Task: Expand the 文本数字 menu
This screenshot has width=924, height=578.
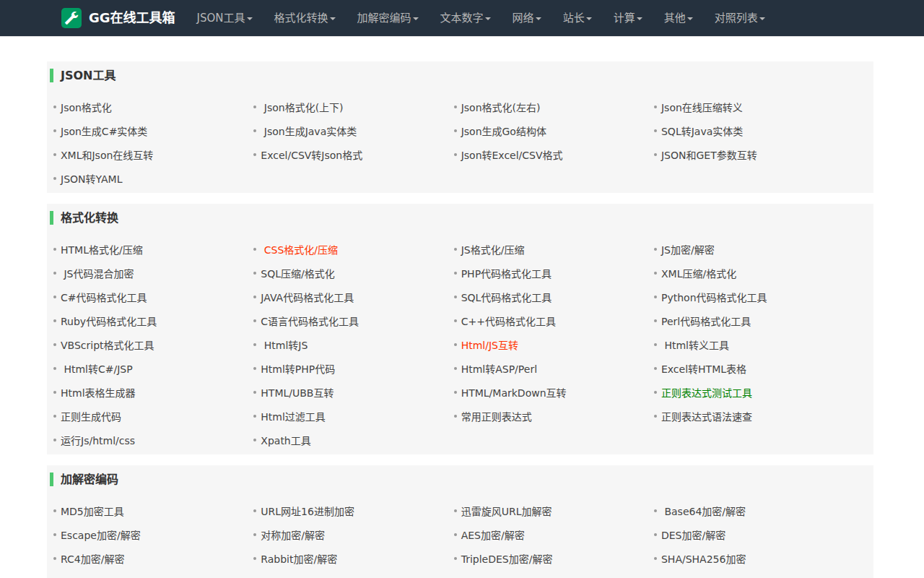Action: [465, 18]
